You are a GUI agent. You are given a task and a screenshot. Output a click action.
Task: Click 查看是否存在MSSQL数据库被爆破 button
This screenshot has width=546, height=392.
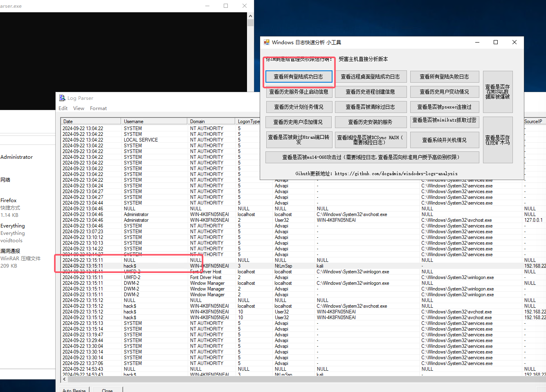coord(498,92)
